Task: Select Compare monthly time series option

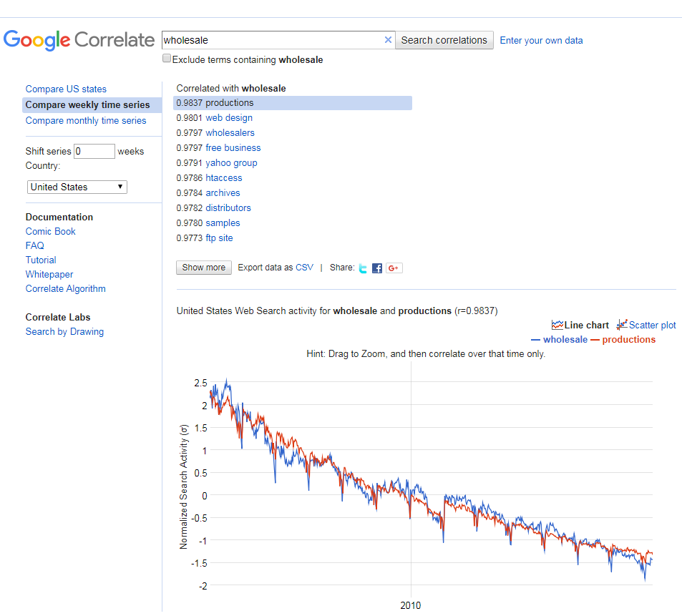Action: click(86, 120)
